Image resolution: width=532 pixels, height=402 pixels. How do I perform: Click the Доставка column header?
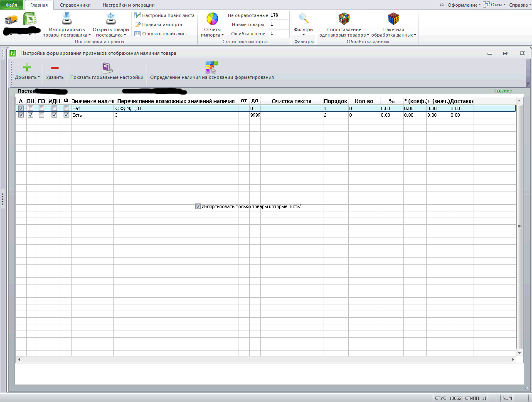(462, 101)
